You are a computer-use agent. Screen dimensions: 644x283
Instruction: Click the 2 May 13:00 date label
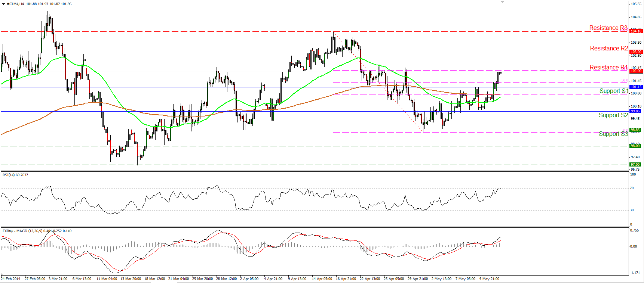[441, 279]
